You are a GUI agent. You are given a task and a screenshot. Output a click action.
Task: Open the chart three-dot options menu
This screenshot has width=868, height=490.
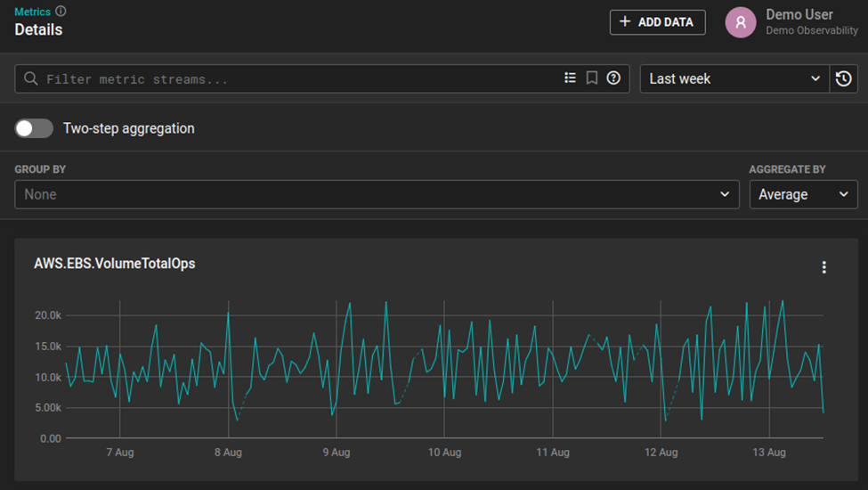(823, 267)
